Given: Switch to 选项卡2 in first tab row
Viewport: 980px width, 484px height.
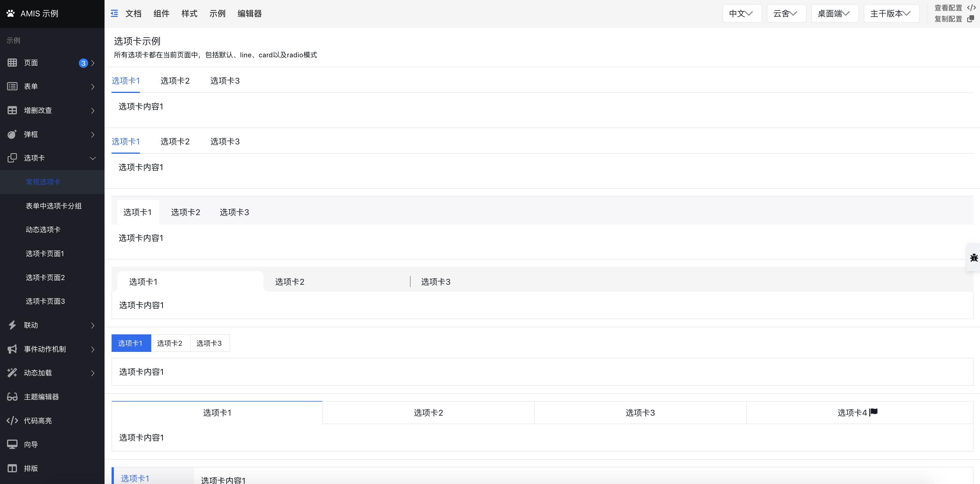Looking at the screenshot, I should 175,81.
